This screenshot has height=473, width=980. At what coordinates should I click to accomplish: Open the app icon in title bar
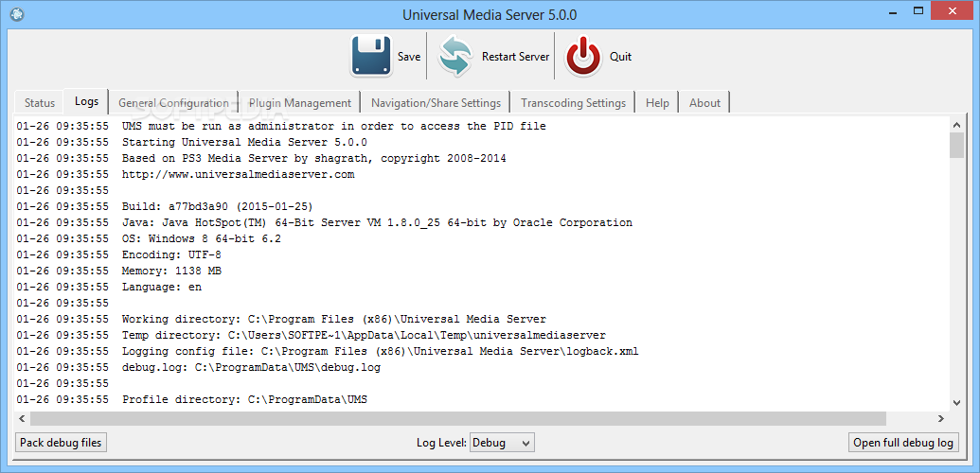point(17,14)
